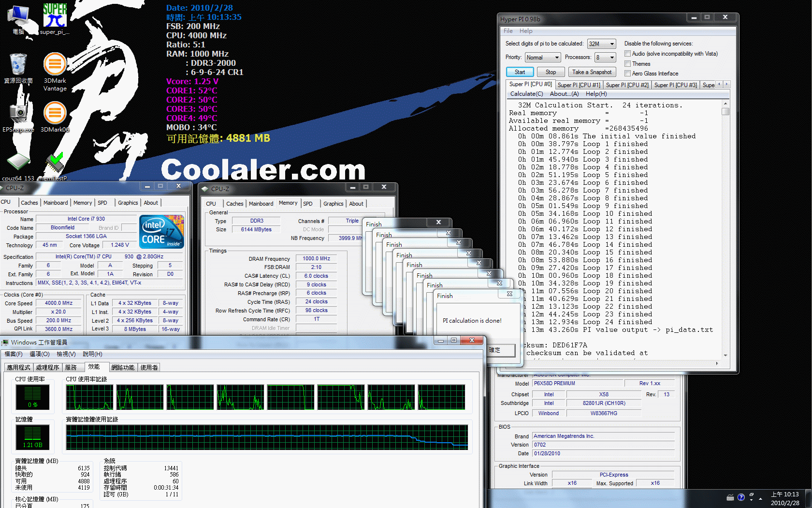
Task: Switch to Super PI [CPU #1] tab
Action: [579, 85]
